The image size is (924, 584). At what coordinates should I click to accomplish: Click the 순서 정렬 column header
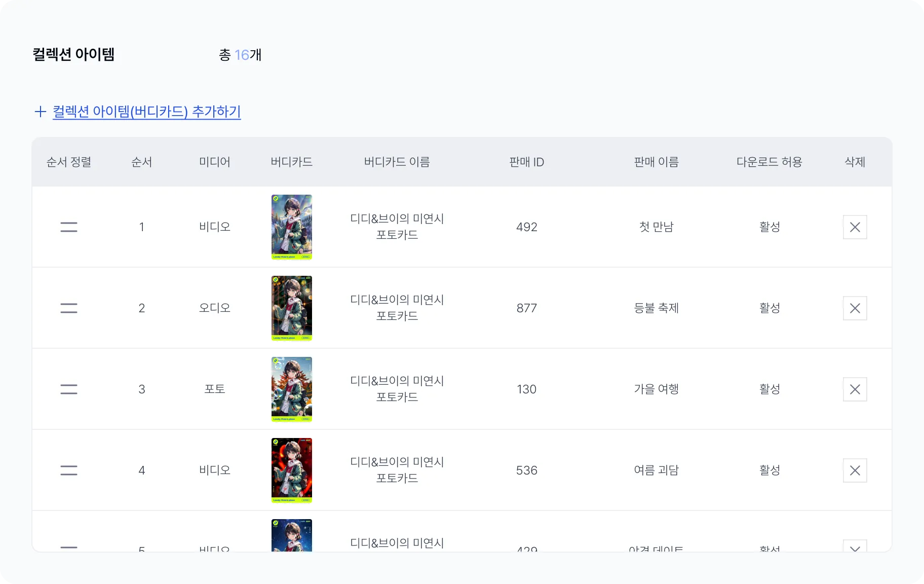click(x=69, y=162)
